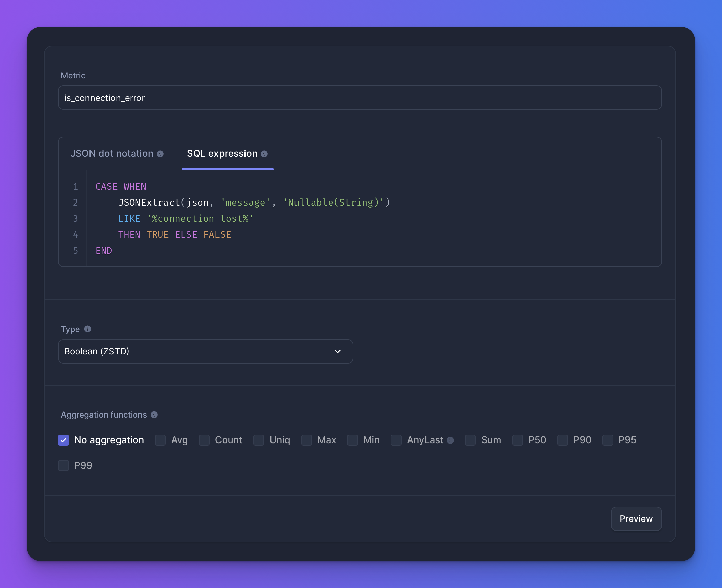
Task: Click the info icon next to Type
Action: (x=87, y=329)
